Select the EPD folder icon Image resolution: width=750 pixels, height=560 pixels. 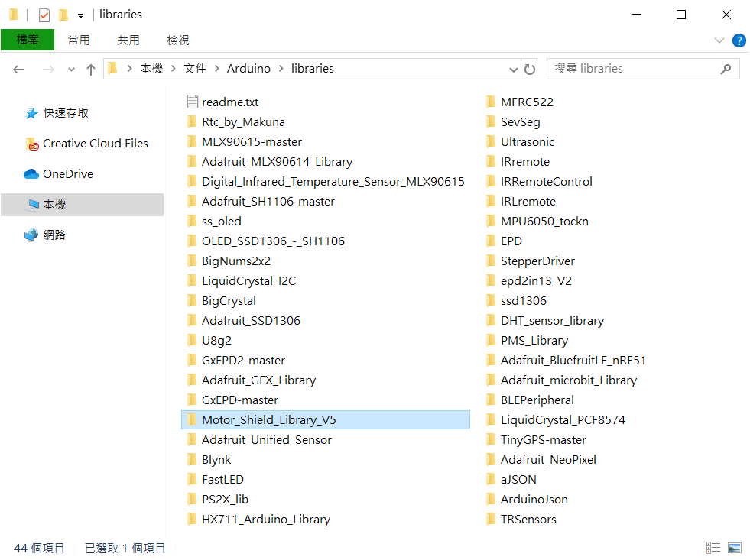[491, 241]
